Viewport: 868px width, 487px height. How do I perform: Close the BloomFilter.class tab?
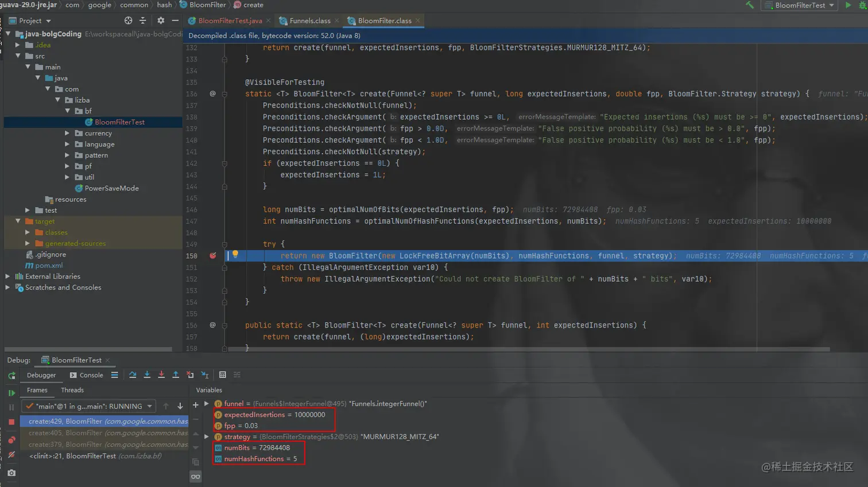point(418,21)
